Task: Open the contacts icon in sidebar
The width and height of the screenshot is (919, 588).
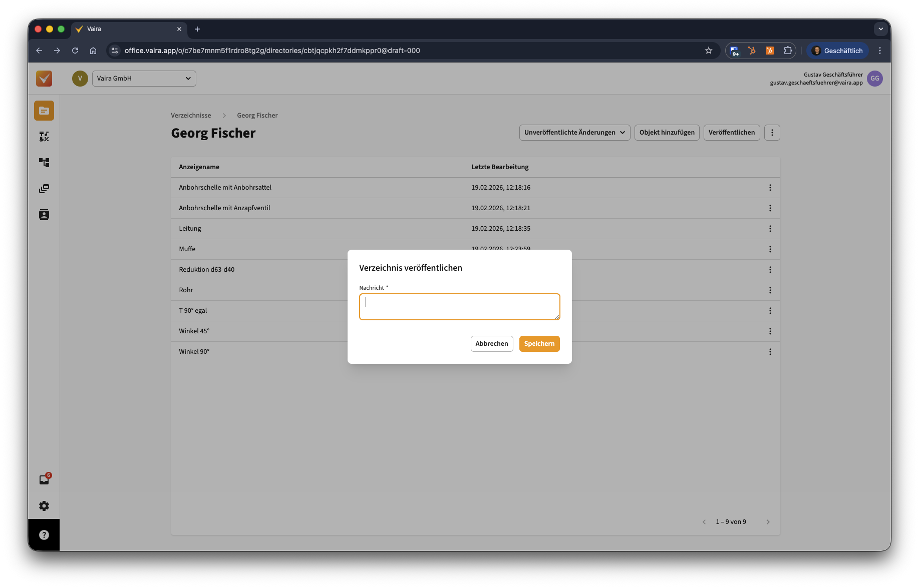Action: pyautogui.click(x=44, y=215)
